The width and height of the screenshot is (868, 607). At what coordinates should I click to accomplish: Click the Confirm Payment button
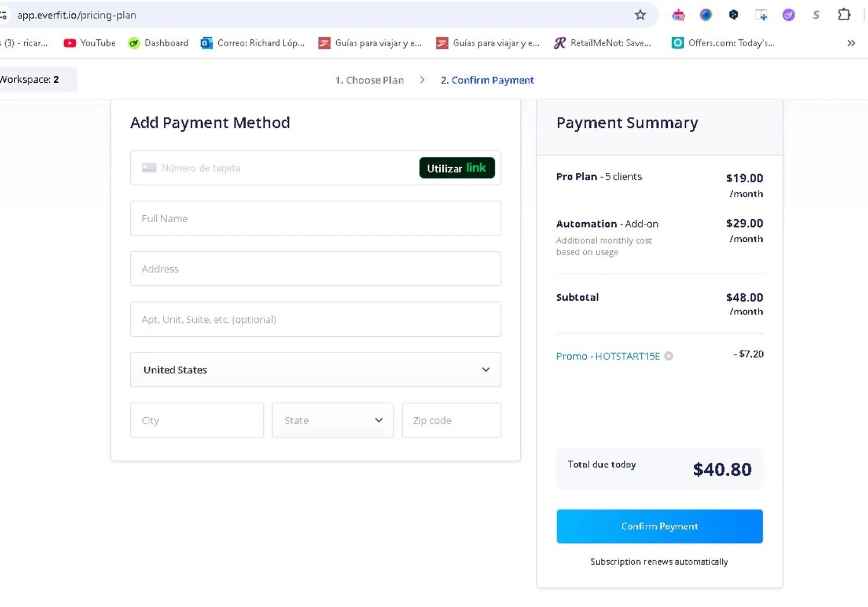660,526
